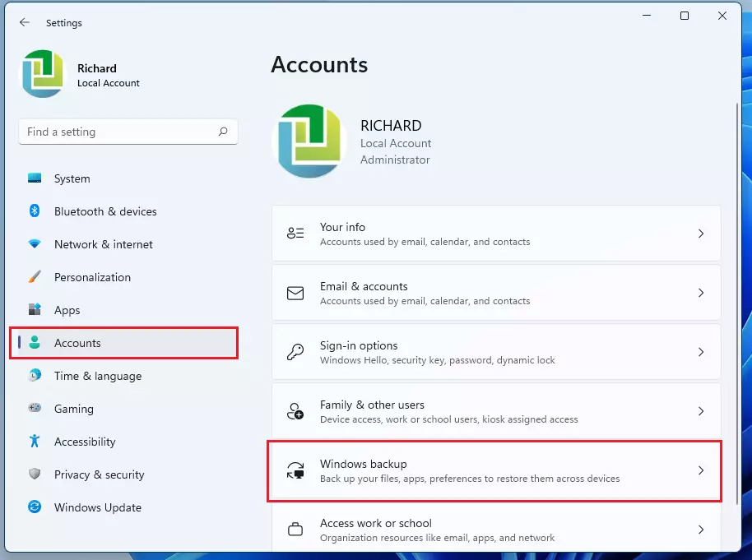Open Your info title

[342, 227]
